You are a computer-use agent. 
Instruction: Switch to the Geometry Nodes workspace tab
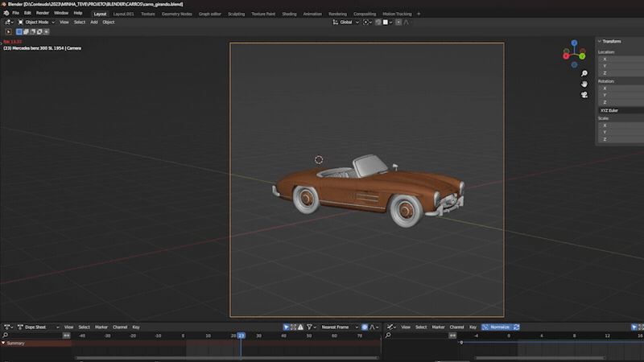point(177,14)
